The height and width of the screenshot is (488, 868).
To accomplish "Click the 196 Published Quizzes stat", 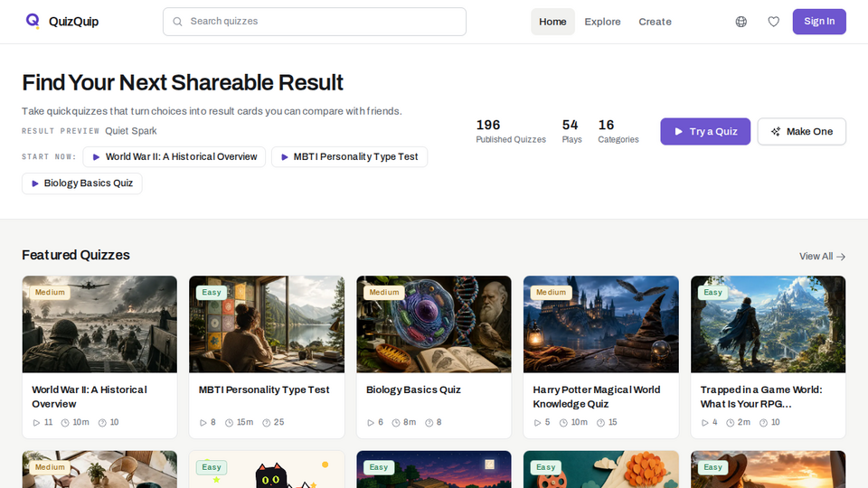I will pyautogui.click(x=511, y=132).
